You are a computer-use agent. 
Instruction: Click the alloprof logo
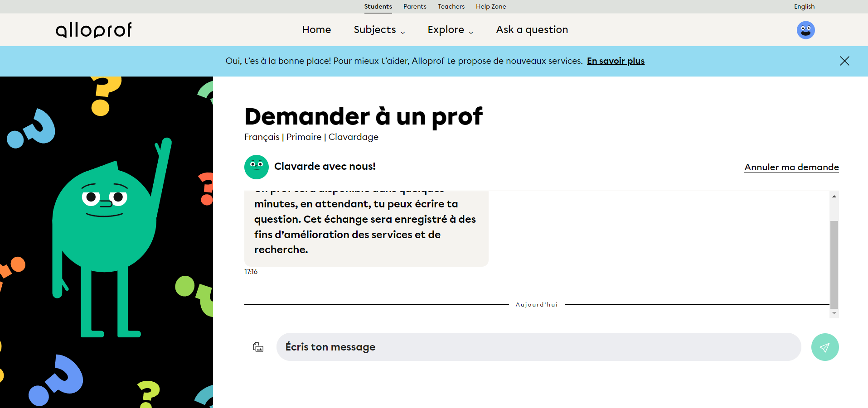coord(94,30)
